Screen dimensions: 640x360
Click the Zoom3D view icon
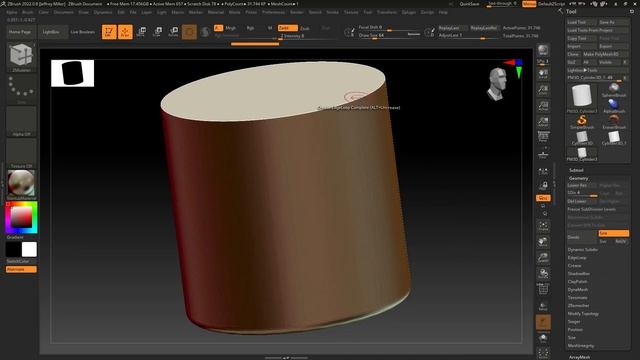[x=543, y=258]
